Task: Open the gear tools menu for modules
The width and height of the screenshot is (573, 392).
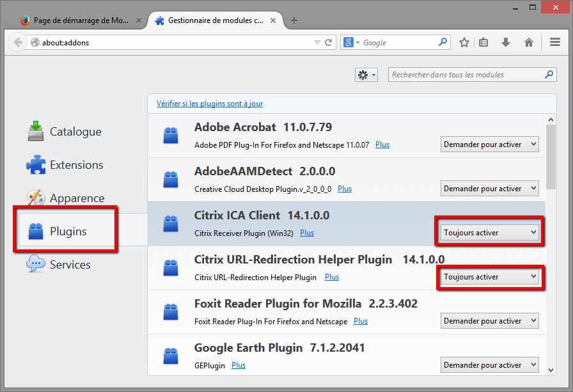Action: [x=366, y=75]
